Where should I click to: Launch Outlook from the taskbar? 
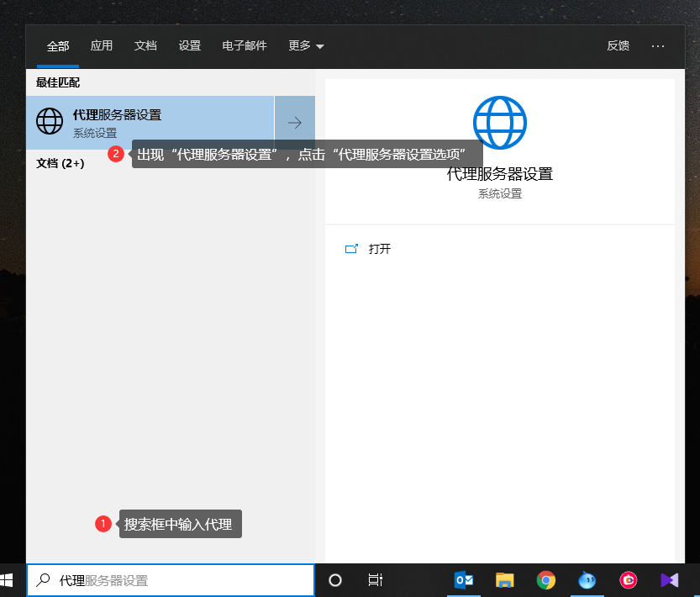pos(463,580)
